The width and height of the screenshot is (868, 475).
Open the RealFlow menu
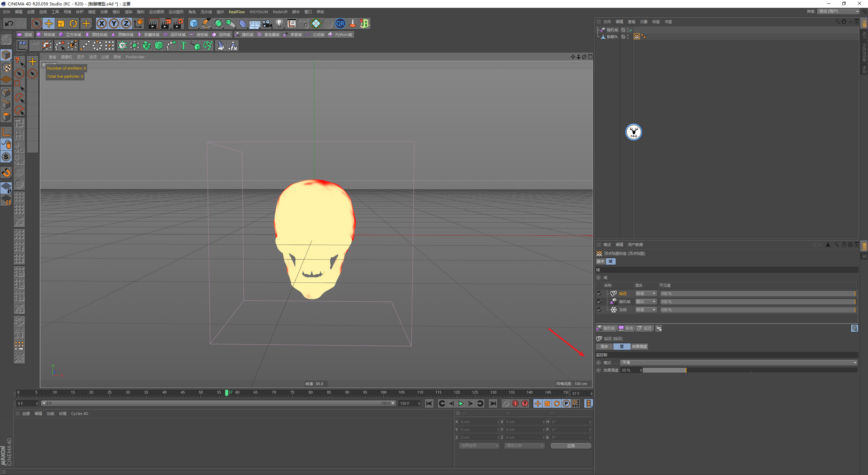coord(236,12)
